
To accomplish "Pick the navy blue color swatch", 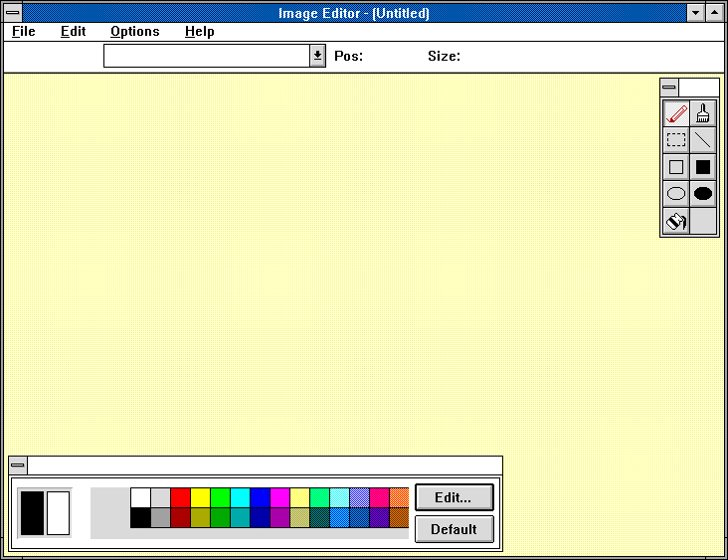I will pos(260,518).
